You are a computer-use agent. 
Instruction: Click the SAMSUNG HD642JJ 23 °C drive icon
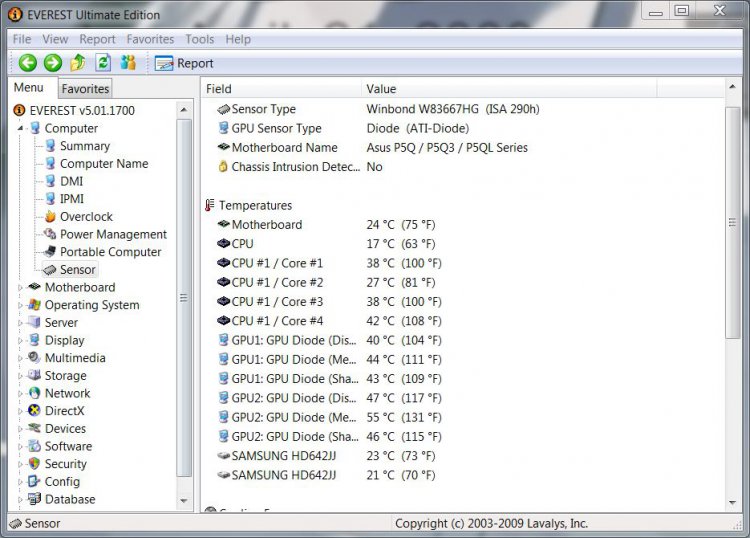[x=223, y=456]
